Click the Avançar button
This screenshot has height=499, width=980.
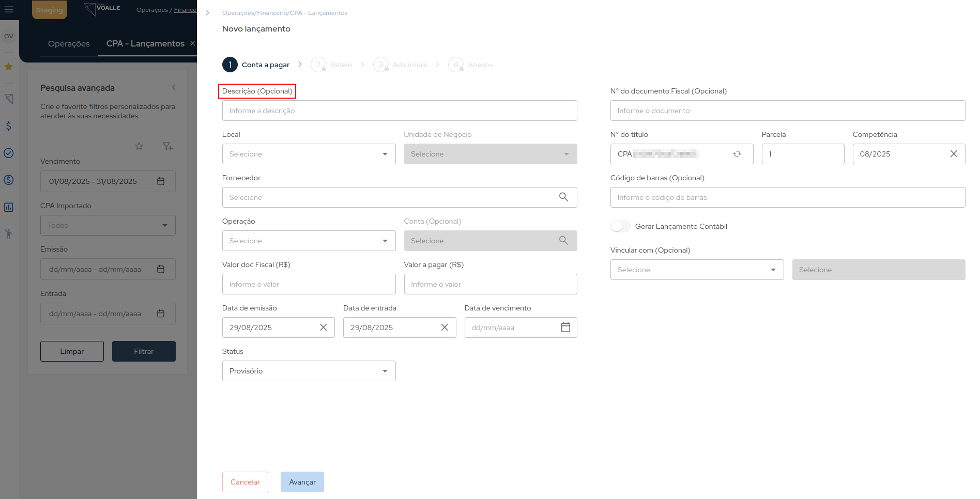302,482
